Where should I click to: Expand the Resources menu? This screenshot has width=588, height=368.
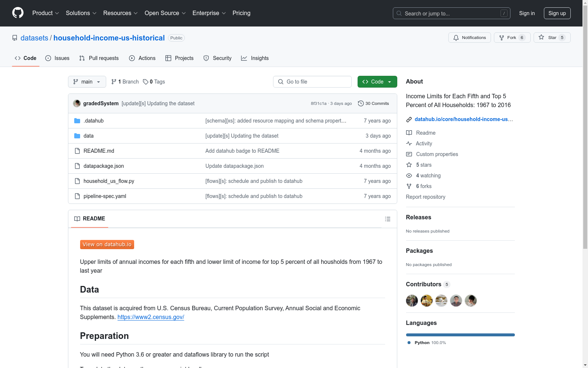pyautogui.click(x=121, y=13)
